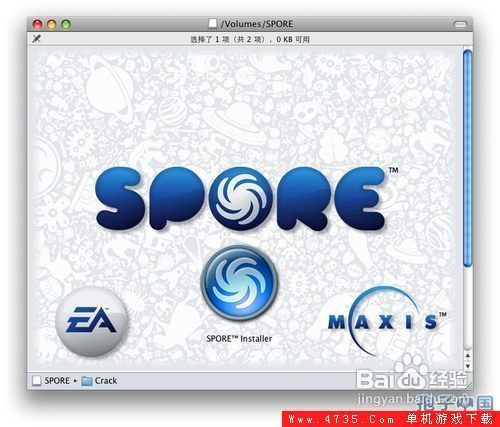Image resolution: width=500 pixels, height=427 pixels.
Task: Click the vertical scrollbar thumb
Action: 467,158
